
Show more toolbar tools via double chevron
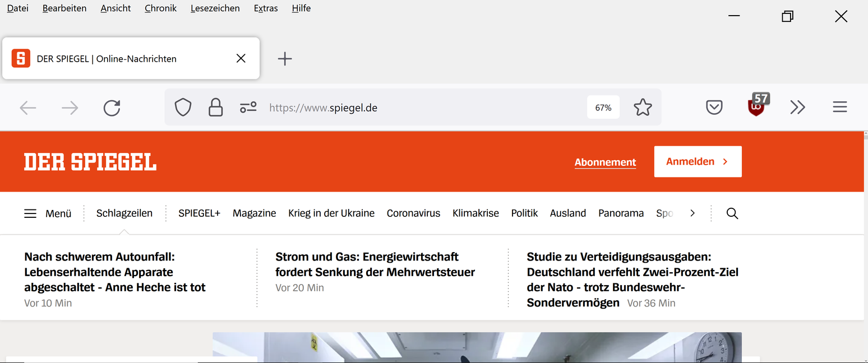click(x=797, y=108)
